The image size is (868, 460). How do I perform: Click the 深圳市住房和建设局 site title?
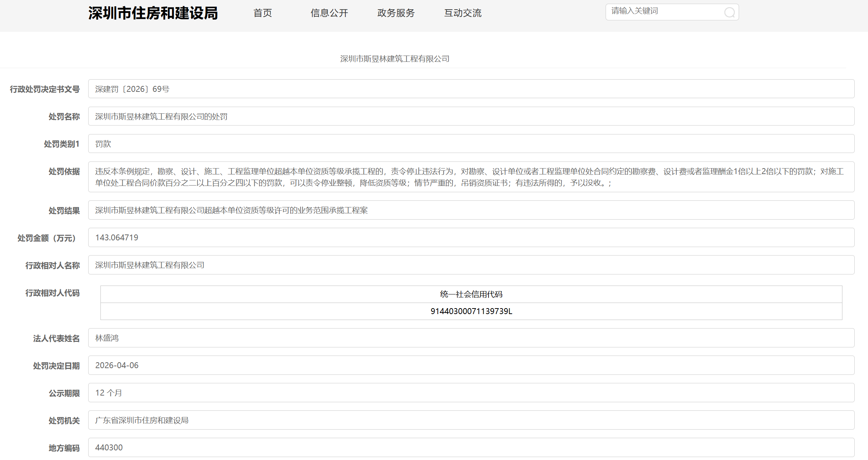click(153, 13)
